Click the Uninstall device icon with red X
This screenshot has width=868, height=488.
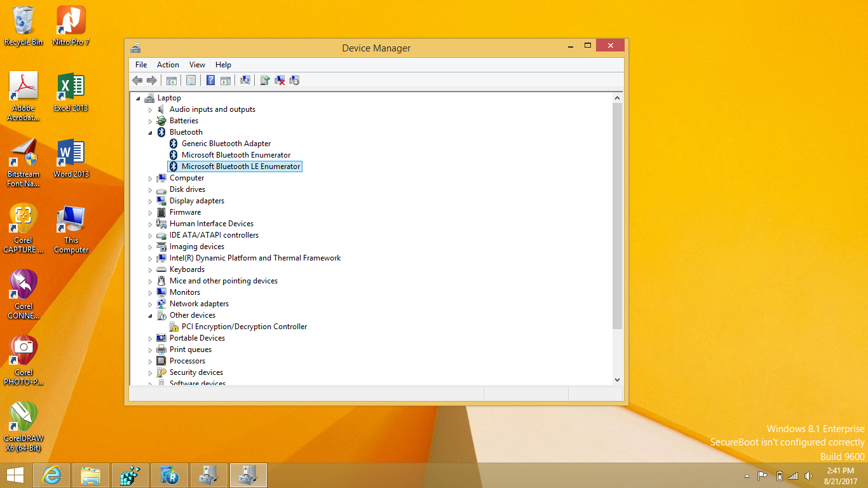point(280,80)
